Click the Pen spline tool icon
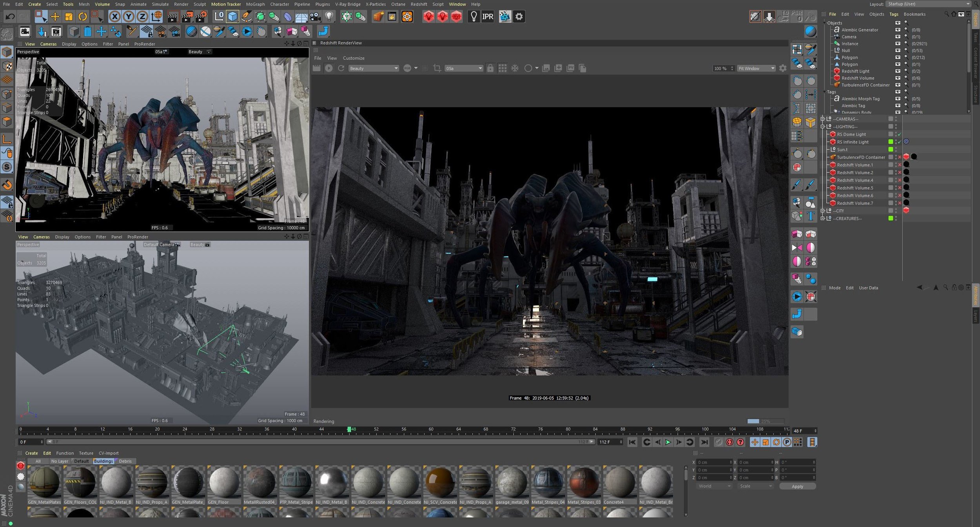The image size is (980, 527). click(x=247, y=16)
